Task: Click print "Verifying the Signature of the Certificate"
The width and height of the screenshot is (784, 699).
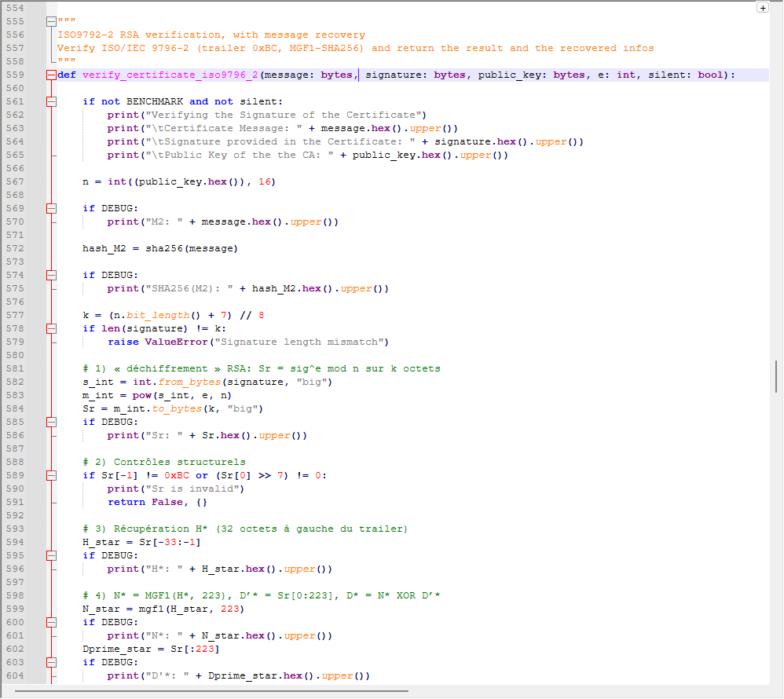Action: [x=267, y=115]
